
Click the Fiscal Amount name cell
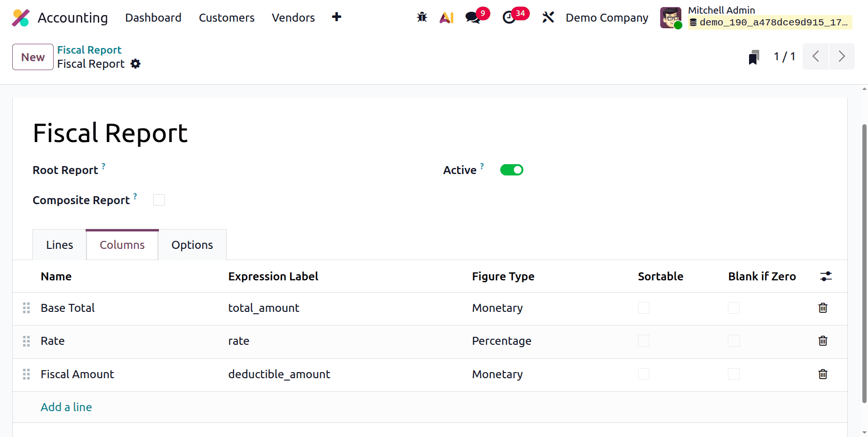(x=78, y=374)
